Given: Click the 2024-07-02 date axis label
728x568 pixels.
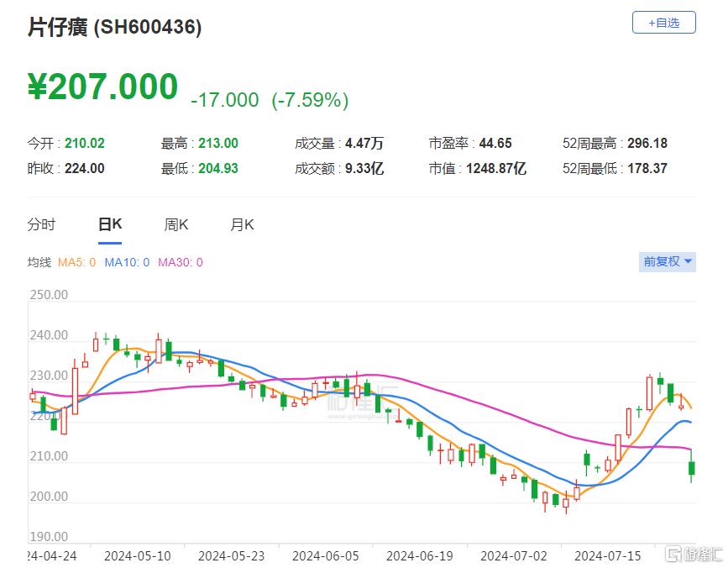Looking at the screenshot, I should (x=514, y=556).
